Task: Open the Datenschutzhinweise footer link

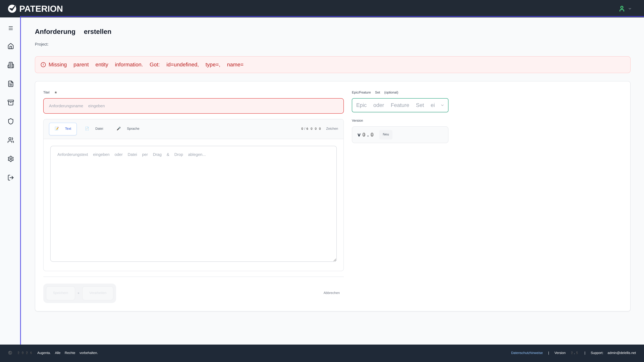Action: tap(527, 353)
